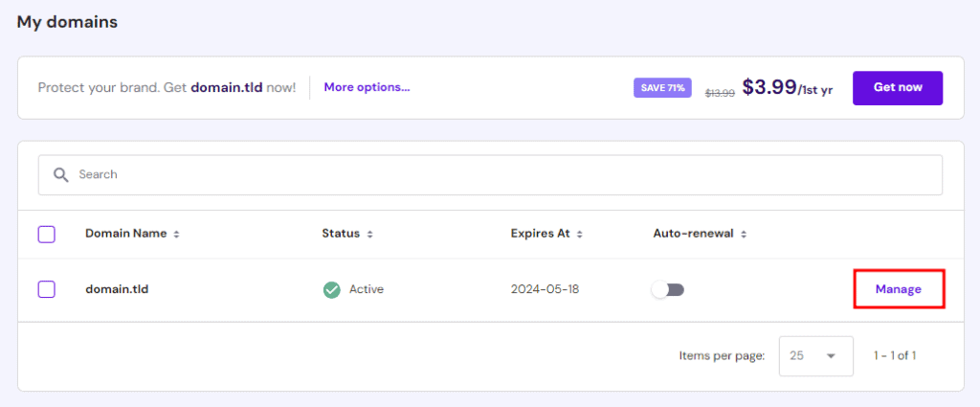
Task: Click the domain.tld name in table
Action: click(117, 289)
